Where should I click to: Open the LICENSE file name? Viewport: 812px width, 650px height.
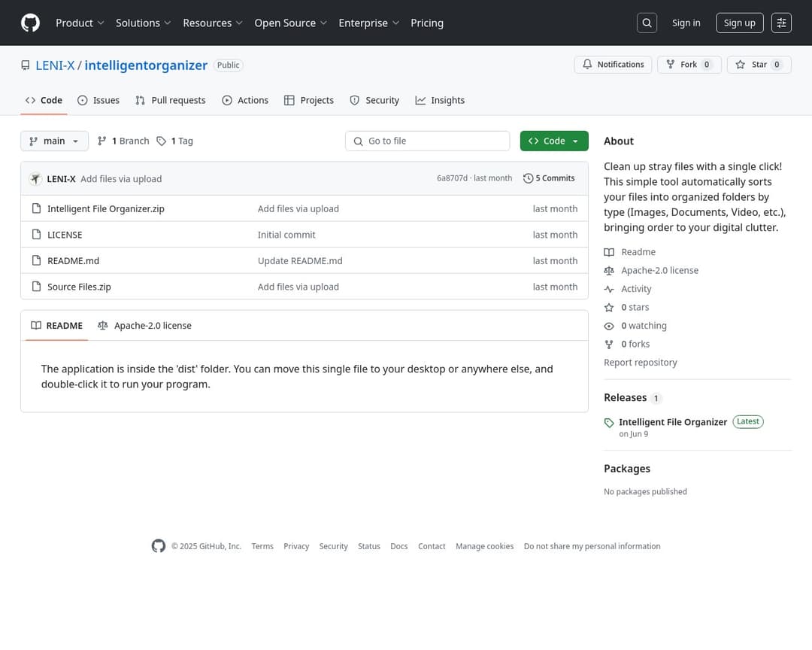65,234
